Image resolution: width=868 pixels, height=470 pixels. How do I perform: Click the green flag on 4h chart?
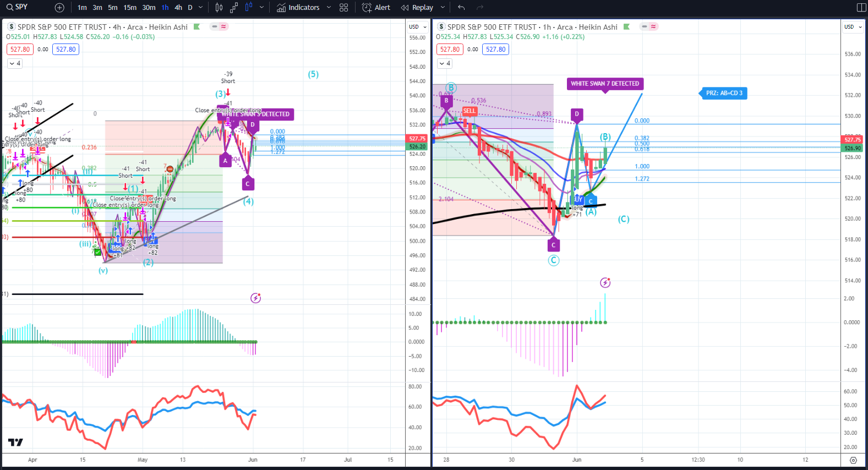coord(196,26)
